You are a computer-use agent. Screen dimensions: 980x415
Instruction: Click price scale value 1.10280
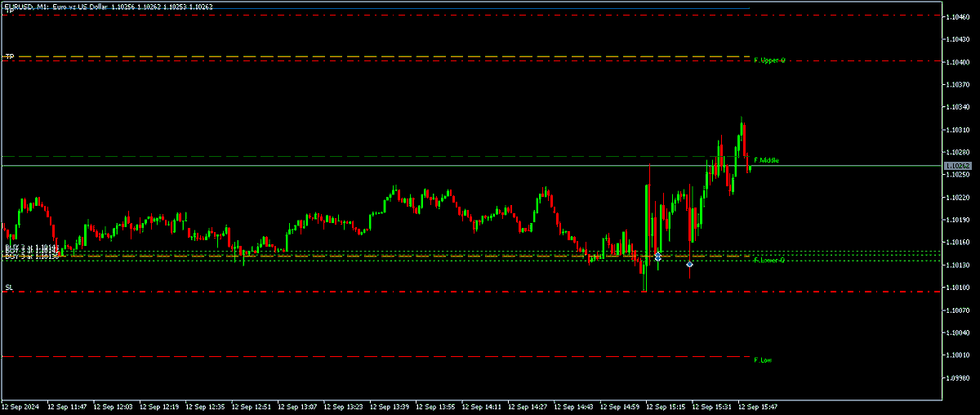pyautogui.click(x=957, y=153)
